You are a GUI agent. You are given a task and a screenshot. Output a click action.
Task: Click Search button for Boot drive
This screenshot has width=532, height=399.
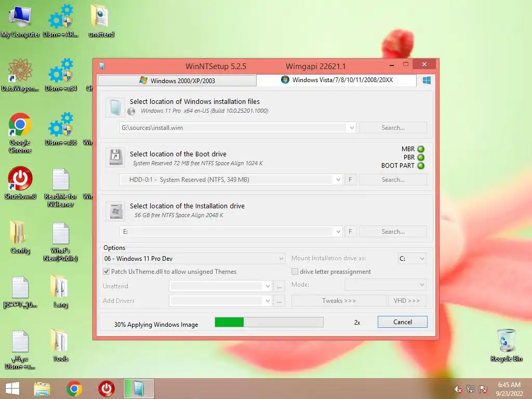click(393, 180)
